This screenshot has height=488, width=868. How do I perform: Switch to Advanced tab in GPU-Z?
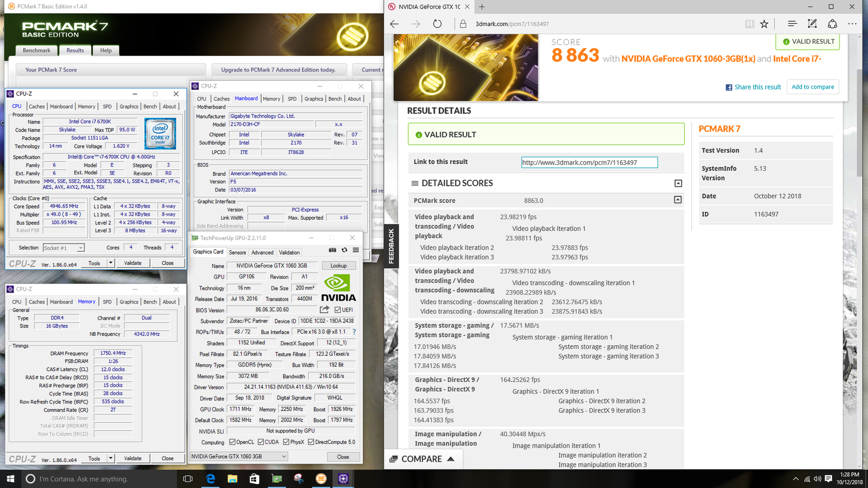262,252
